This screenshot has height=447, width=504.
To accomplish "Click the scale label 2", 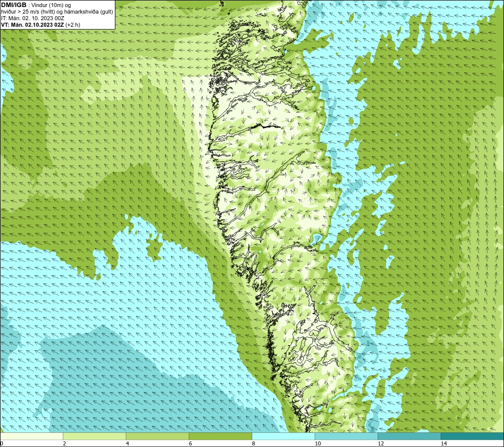I will click(x=65, y=443).
